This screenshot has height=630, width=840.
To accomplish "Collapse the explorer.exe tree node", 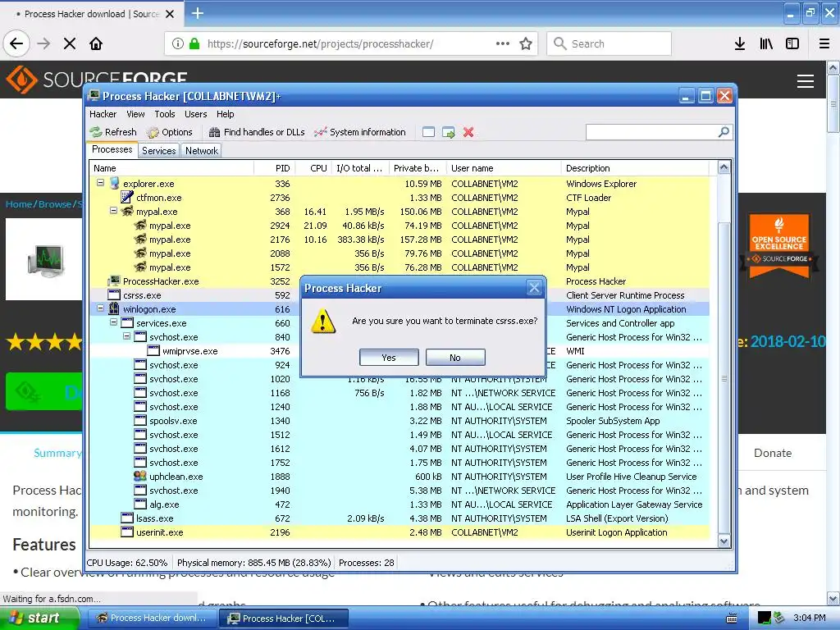I will point(100,183).
